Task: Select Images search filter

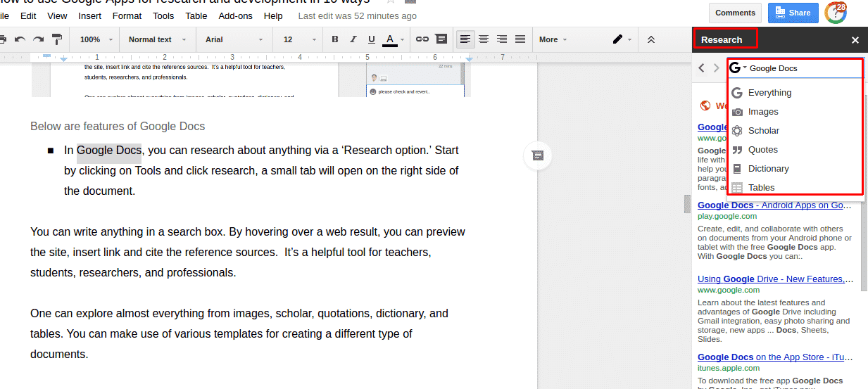Action: point(794,112)
